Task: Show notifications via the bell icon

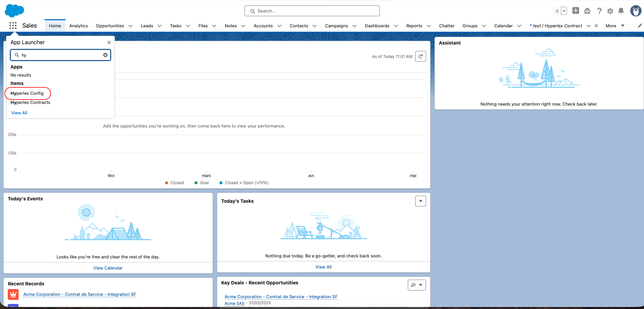Action: [x=621, y=11]
